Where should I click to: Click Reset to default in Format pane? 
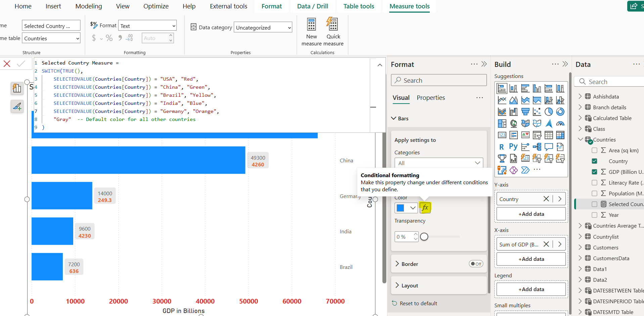coord(418,303)
